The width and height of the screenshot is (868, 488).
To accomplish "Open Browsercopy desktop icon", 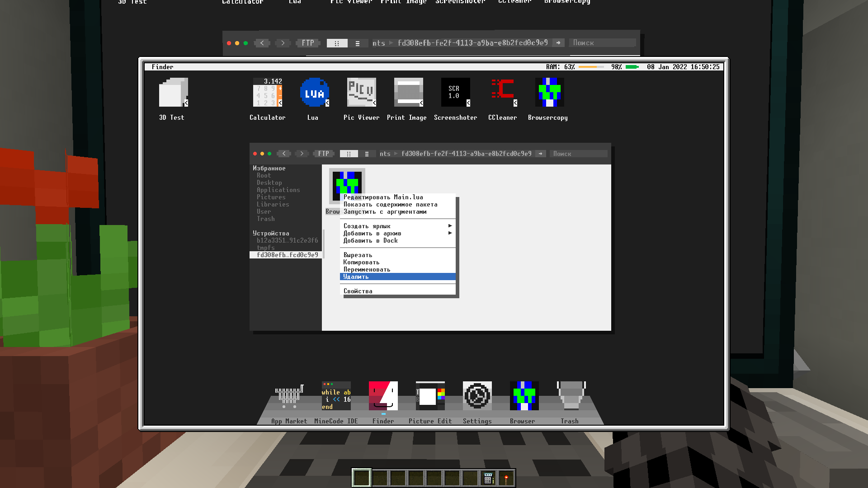I will (549, 93).
